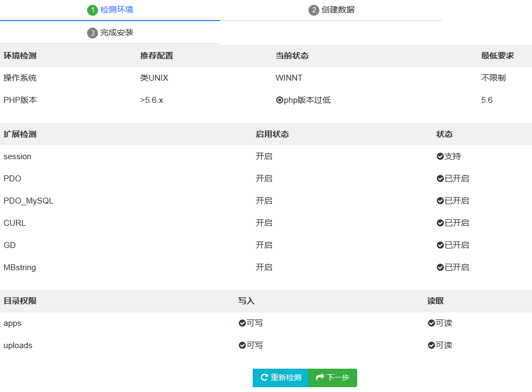Click the MBstring enabled check icon
This screenshot has height=392, width=532.
[x=440, y=267]
